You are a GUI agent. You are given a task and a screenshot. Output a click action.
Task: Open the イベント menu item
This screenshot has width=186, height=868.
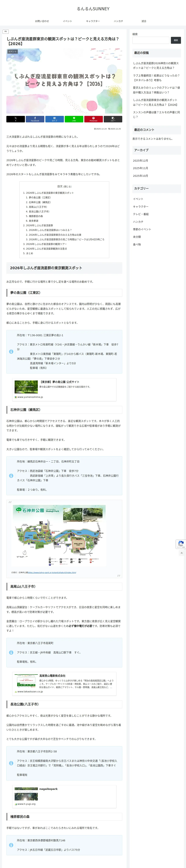tap(68, 21)
